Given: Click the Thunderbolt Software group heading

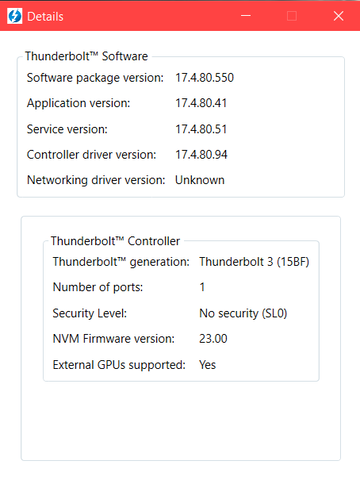Looking at the screenshot, I should click(86, 56).
